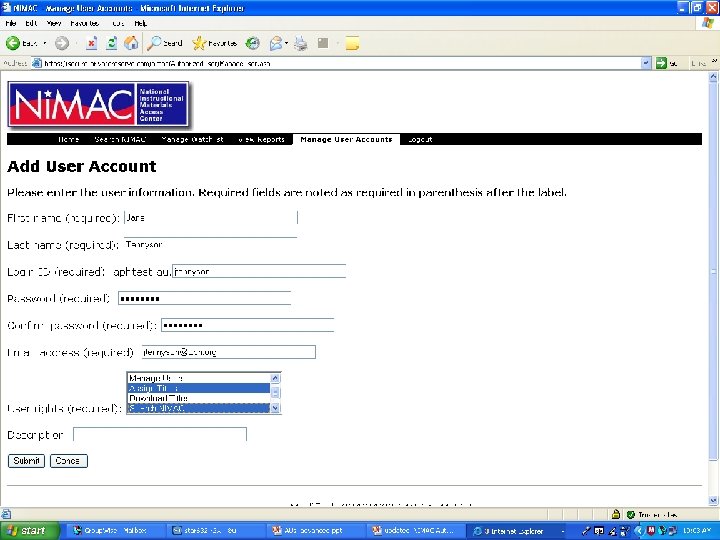Click the gray edit toolbar icon
720x540 pixels.
tap(323, 43)
